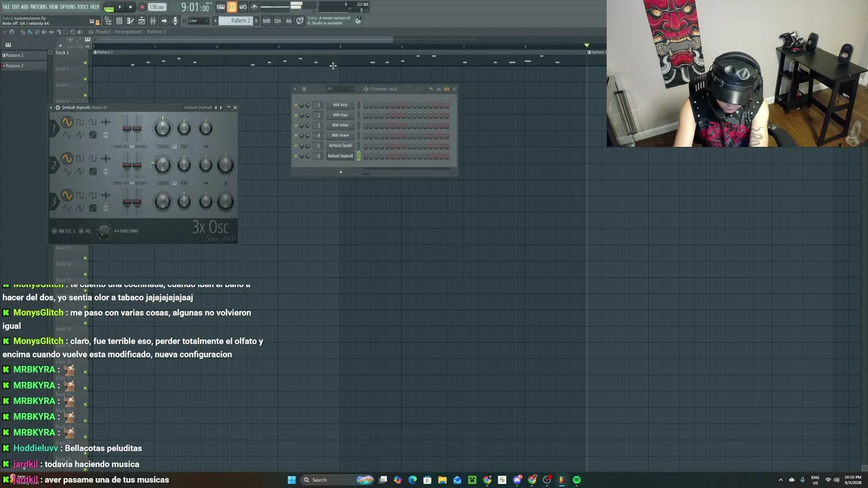
Task: Open the PATTERNS menu
Action: [x=39, y=7]
